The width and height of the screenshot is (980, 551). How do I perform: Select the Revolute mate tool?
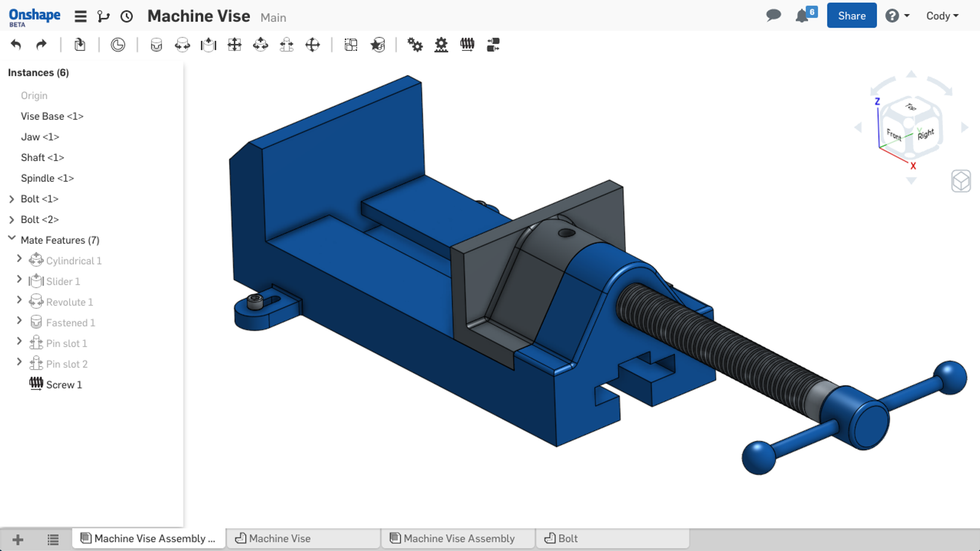click(x=183, y=45)
